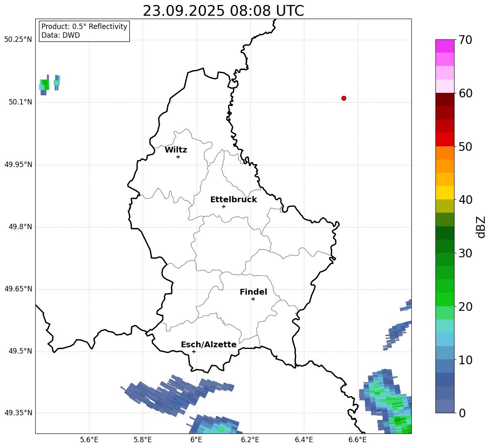
Task: Pick the magenta swatch at top of colorbar
Action: point(445,46)
